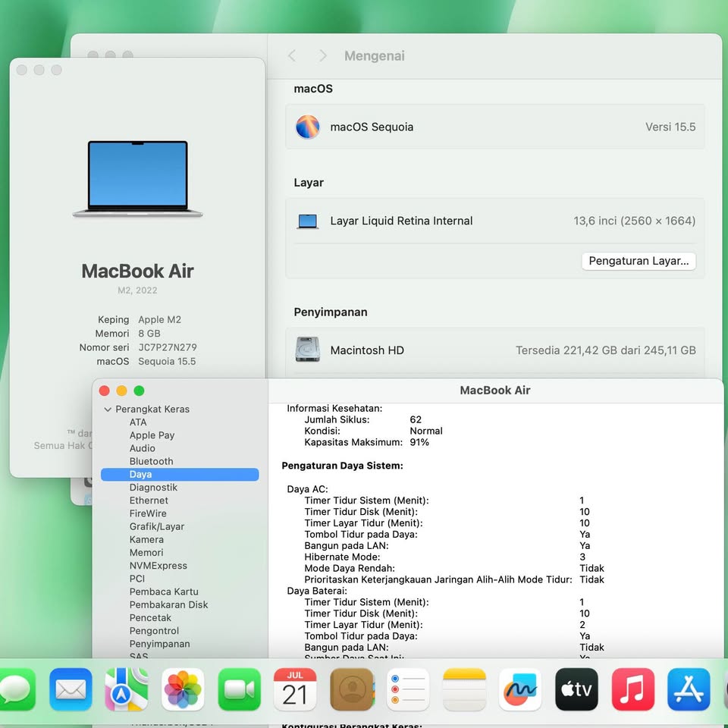Launch Apple TV from Dock
The image size is (728, 728).
(x=576, y=689)
